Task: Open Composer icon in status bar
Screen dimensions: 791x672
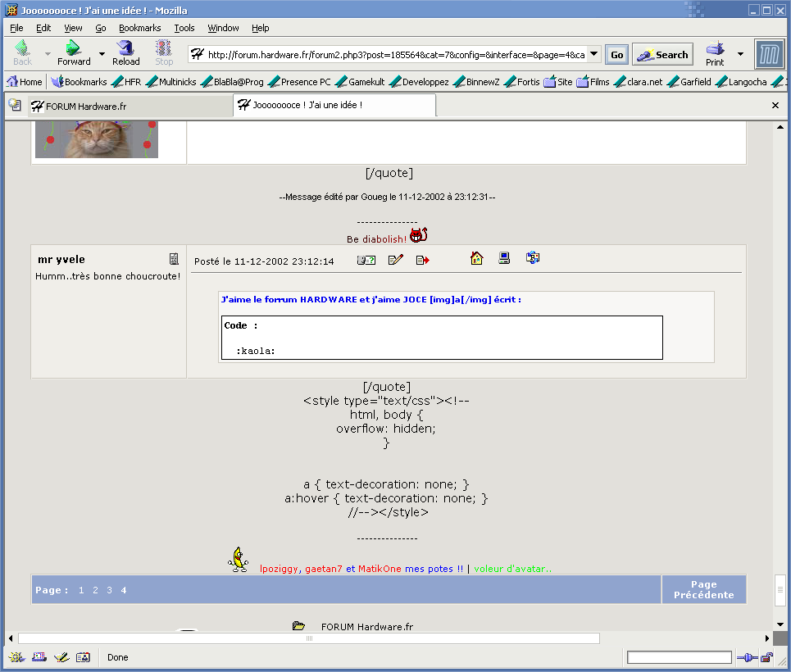Action: [x=61, y=657]
